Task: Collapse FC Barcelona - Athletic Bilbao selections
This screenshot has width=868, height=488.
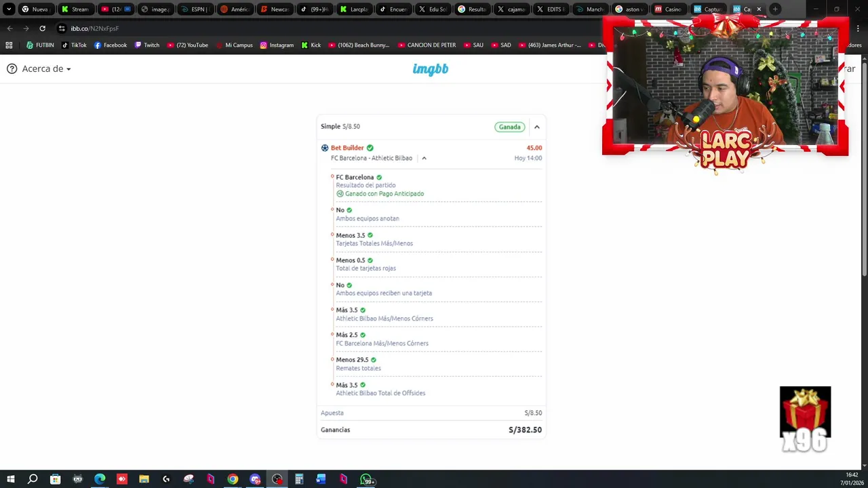Action: tap(424, 158)
